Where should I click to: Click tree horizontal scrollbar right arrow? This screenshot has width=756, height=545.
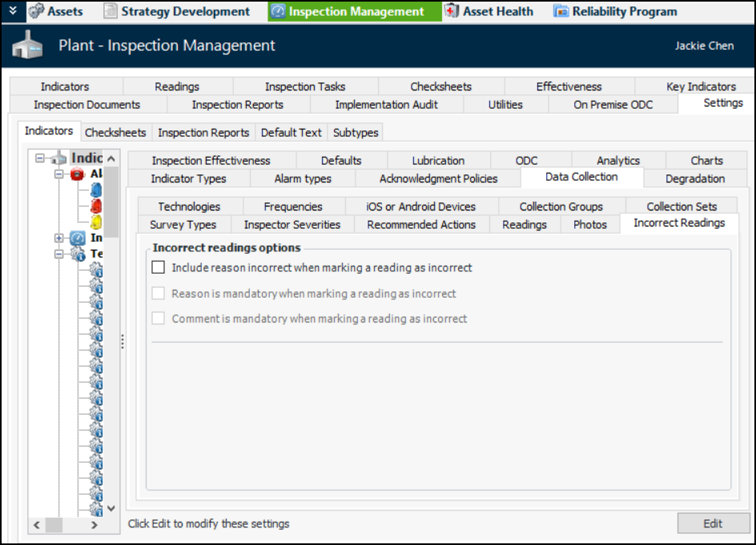tap(94, 525)
